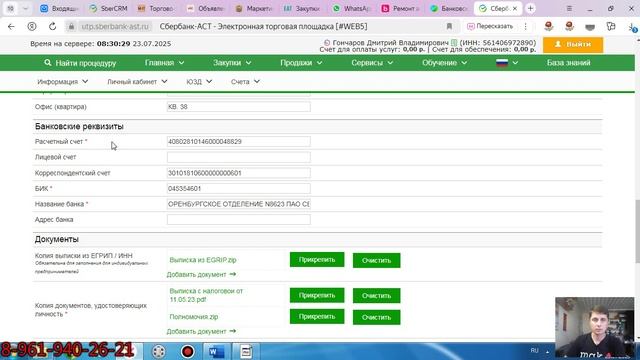640x360 pixels.
Task: Open the tab list dropdown arrow
Action: pyautogui.click(x=25, y=8)
